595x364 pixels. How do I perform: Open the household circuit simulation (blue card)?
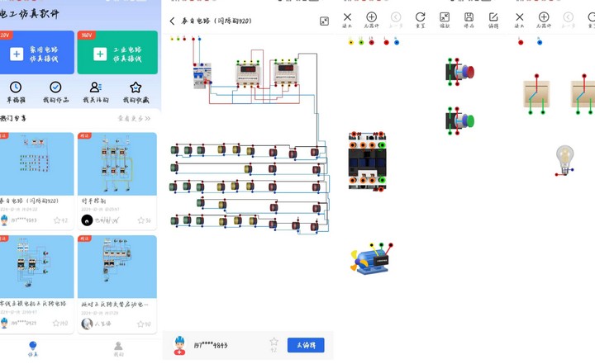coord(37,52)
